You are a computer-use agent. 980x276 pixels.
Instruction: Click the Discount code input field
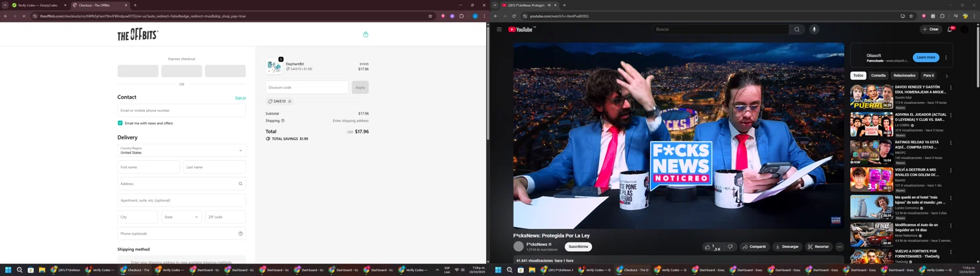[306, 87]
